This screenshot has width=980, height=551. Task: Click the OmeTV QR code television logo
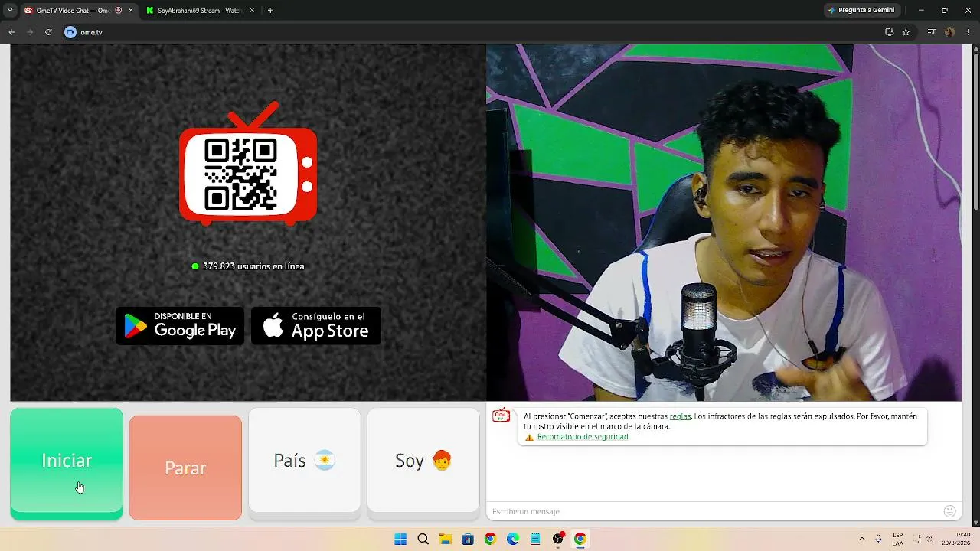[x=248, y=164]
